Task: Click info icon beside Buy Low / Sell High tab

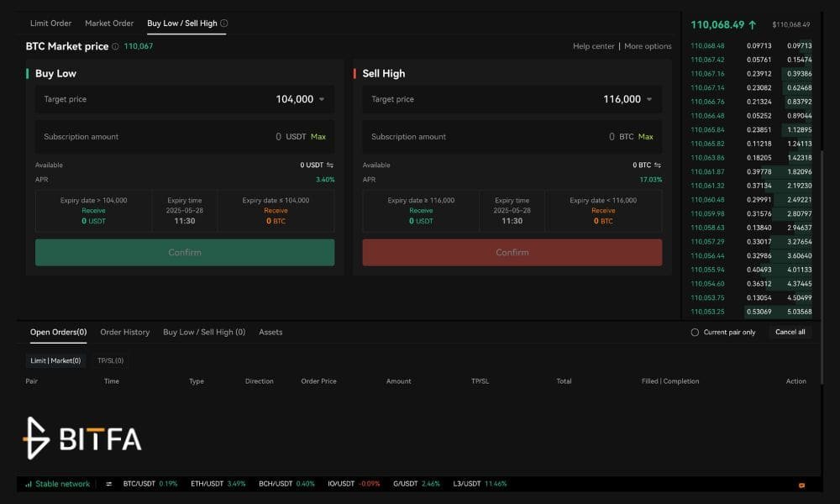Action: [x=224, y=23]
